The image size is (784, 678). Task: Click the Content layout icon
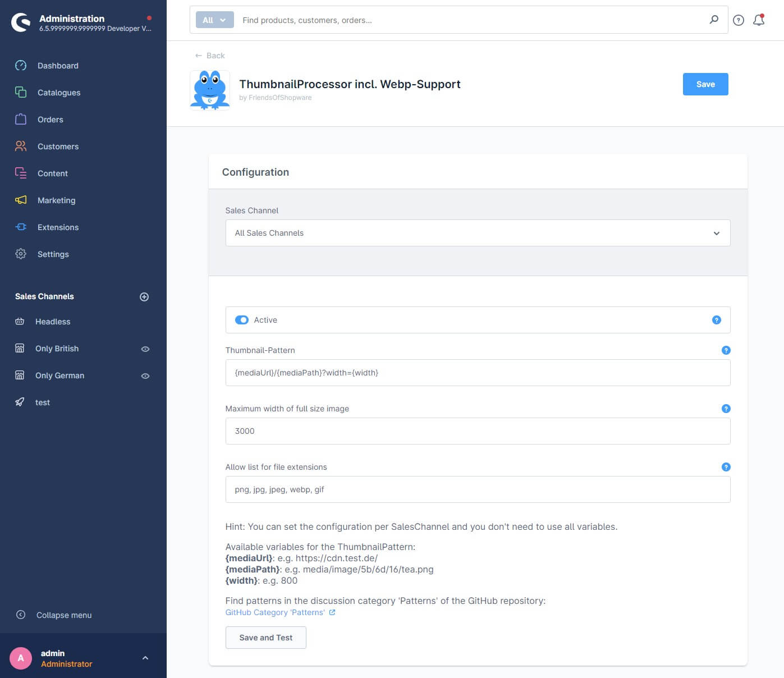(21, 173)
